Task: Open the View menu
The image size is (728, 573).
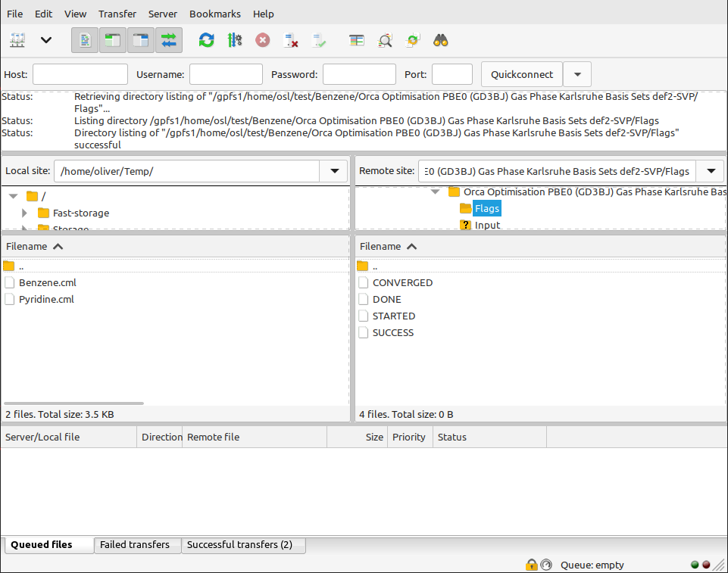Action: click(x=75, y=14)
